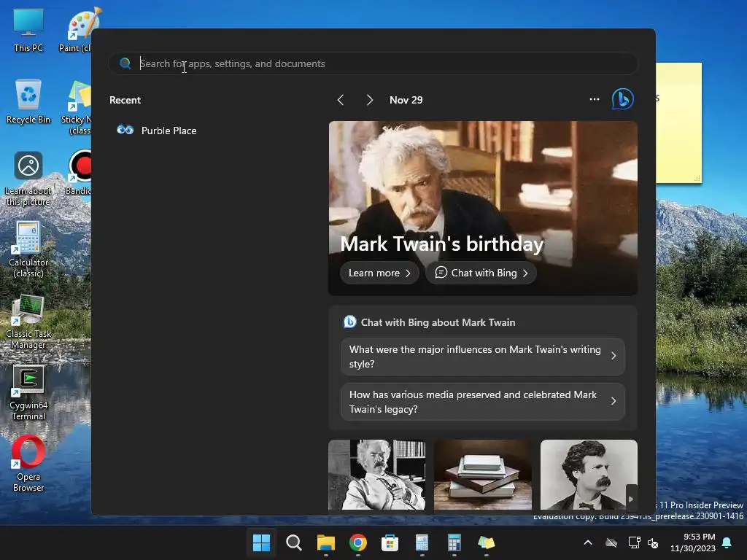Click the search magnifier icon in search box

pyautogui.click(x=125, y=63)
